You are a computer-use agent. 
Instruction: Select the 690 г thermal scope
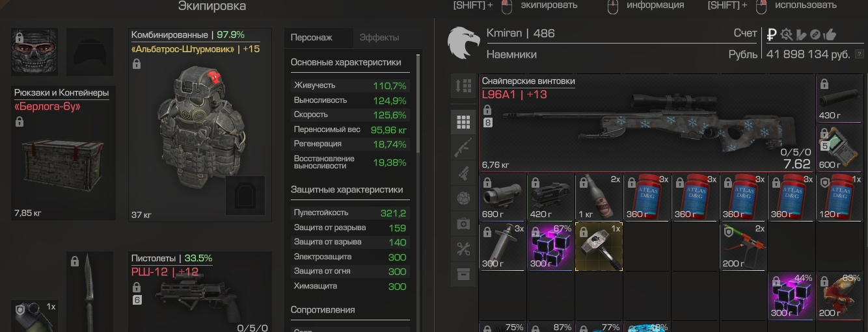tap(502, 197)
